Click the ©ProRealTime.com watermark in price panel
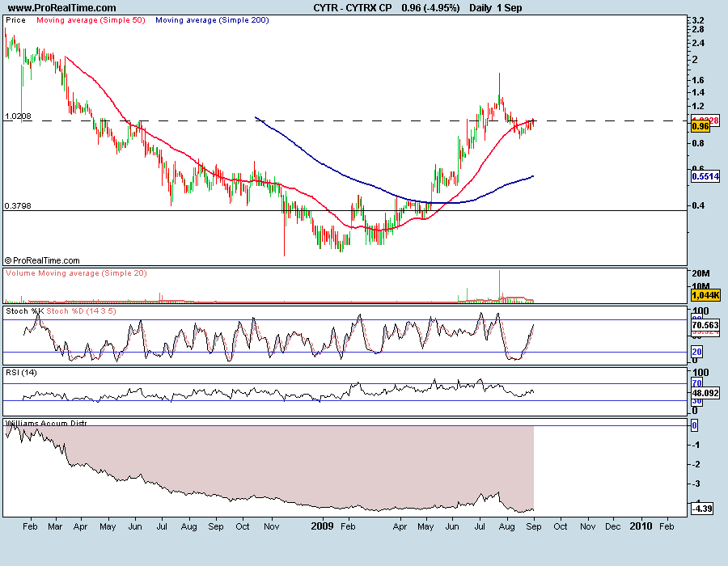This screenshot has height=566, width=728. [42, 260]
